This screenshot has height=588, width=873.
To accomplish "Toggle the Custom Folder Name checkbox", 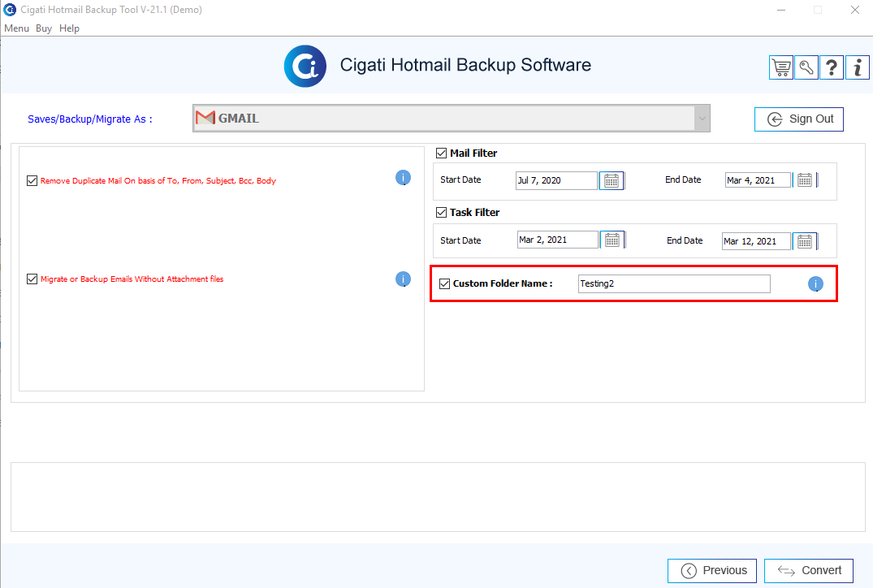I will pos(444,284).
